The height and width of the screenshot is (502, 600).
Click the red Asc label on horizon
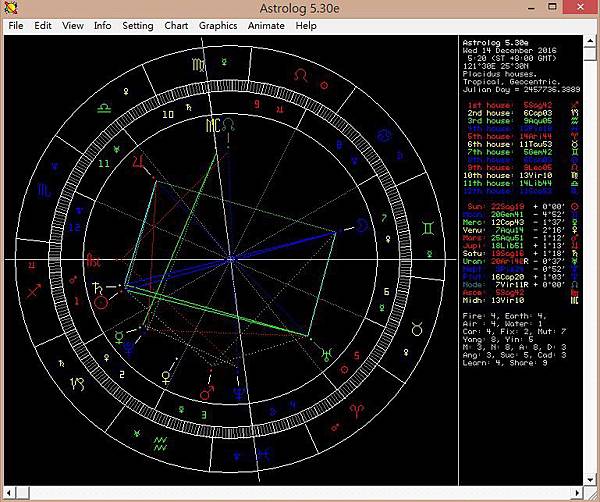(93, 260)
